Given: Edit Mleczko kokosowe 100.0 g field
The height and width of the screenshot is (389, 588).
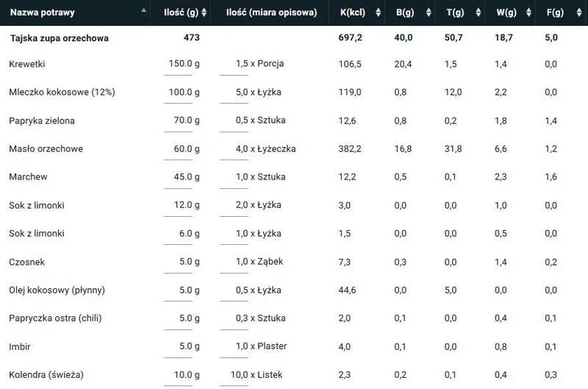Looking at the screenshot, I should click(179, 92).
